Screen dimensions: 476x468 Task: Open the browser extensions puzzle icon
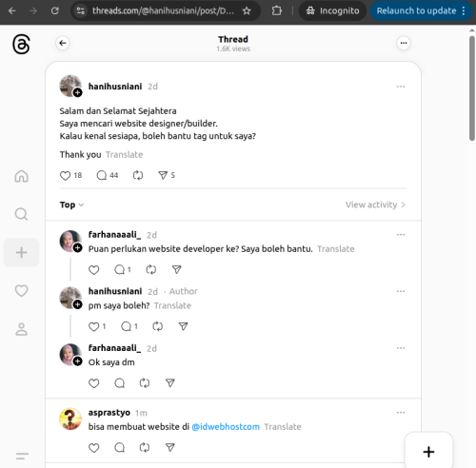[x=277, y=11]
